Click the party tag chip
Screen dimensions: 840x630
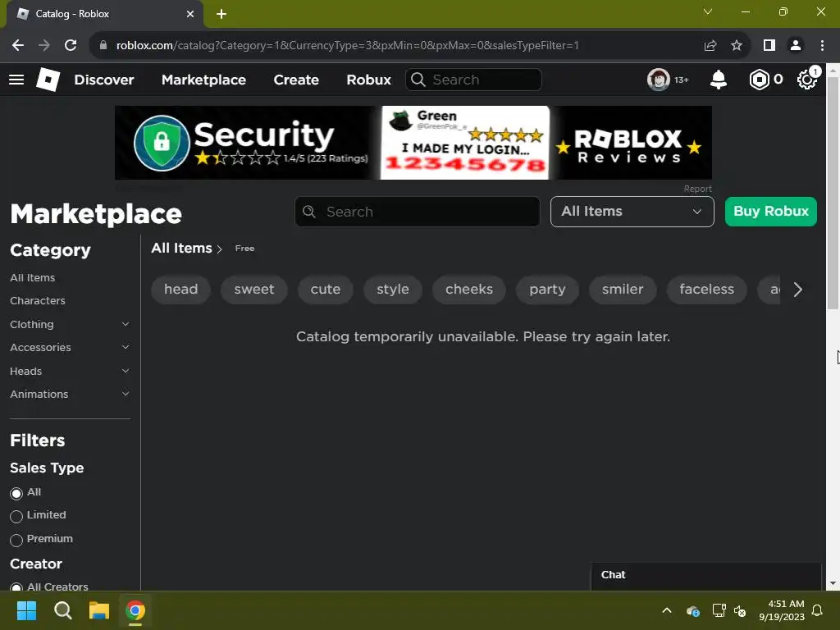[x=547, y=290]
